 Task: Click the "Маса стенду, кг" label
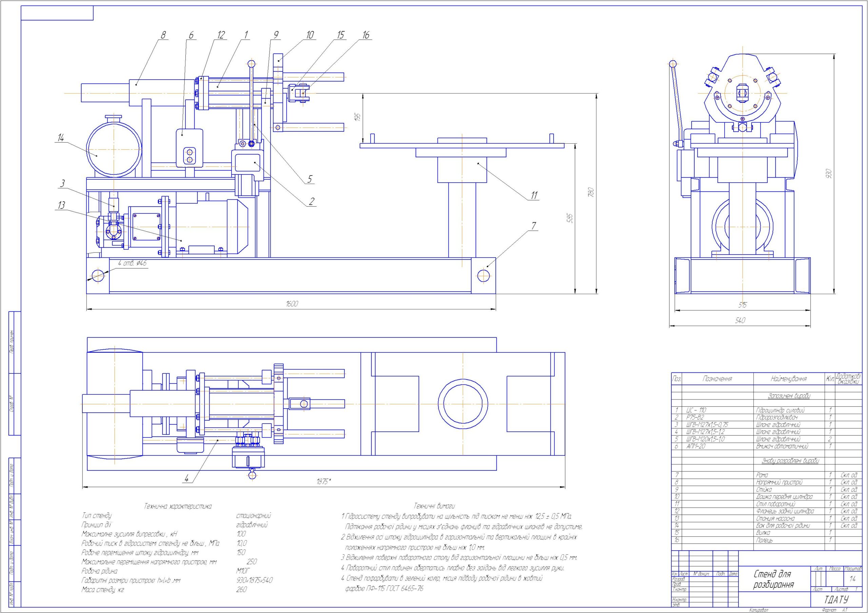[x=103, y=590]
